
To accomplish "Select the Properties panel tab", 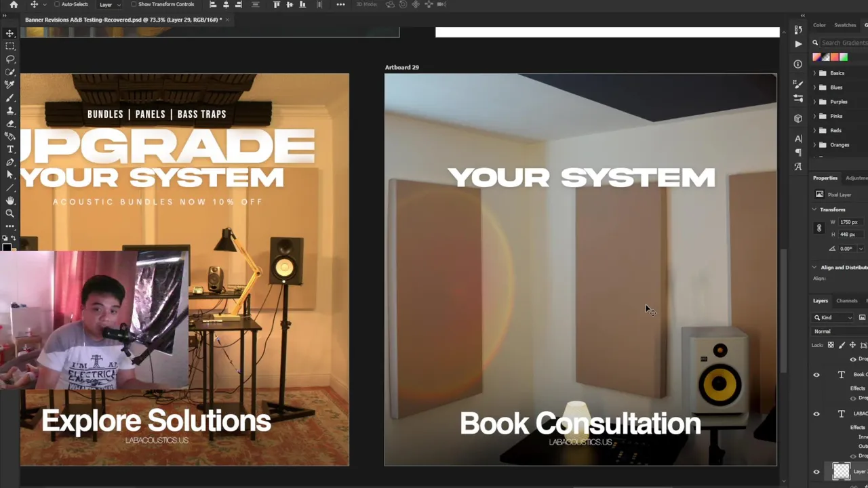I will point(825,178).
